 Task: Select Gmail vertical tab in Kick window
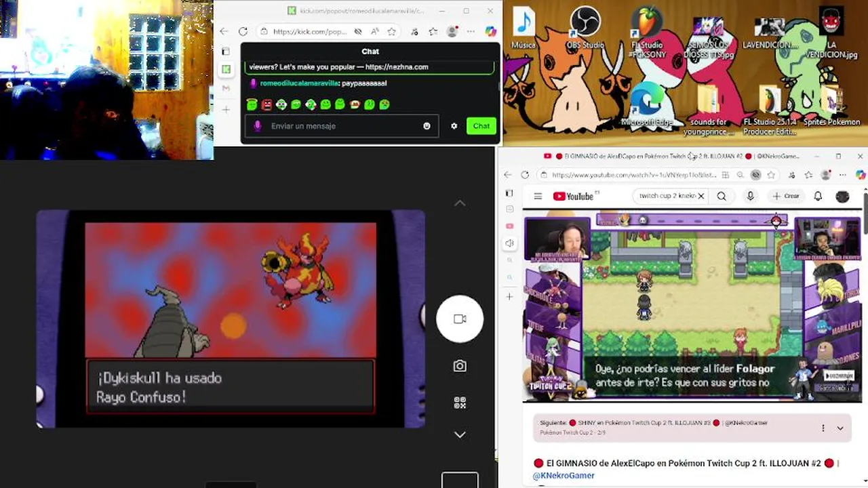tap(226, 88)
